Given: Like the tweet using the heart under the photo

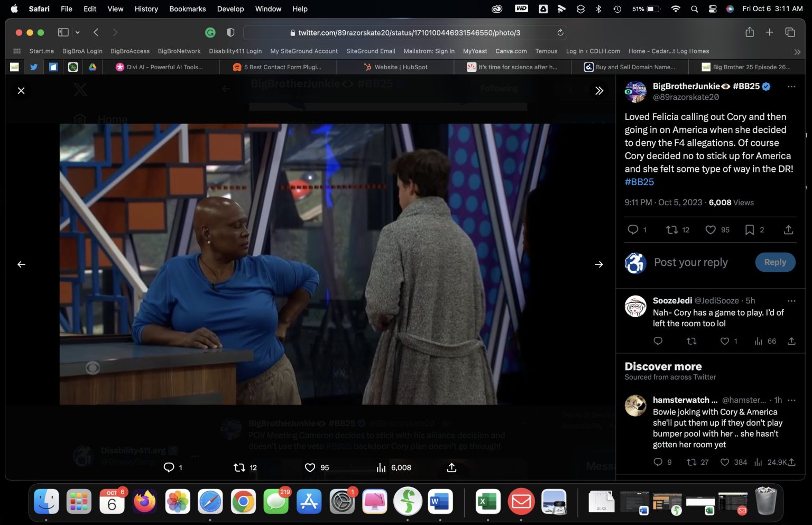Looking at the screenshot, I should pyautogui.click(x=310, y=467).
